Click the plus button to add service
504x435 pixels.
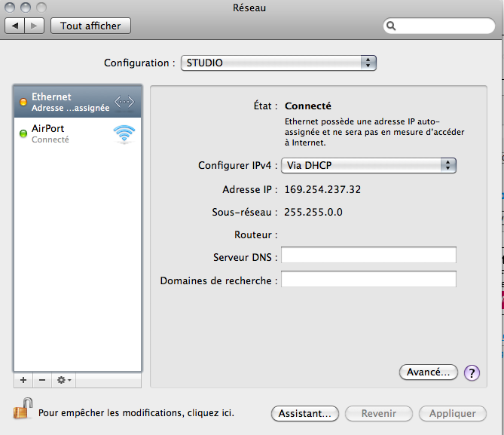tap(23, 380)
